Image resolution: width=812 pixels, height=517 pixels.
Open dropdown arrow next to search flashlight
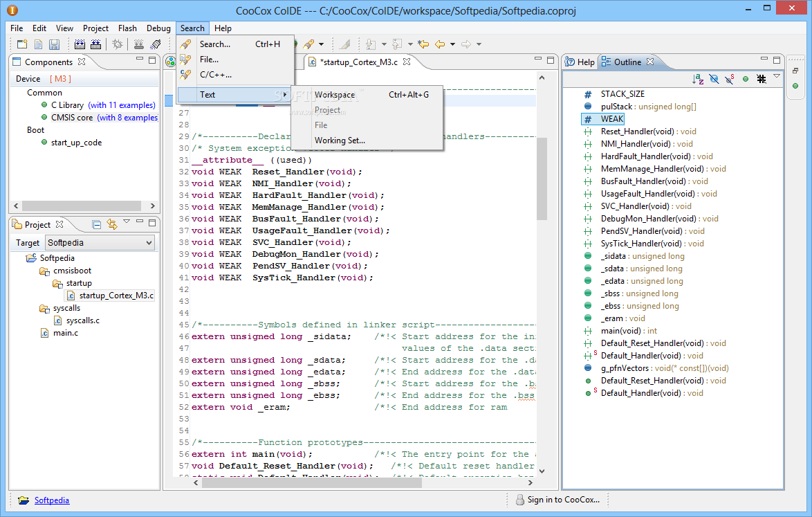click(x=322, y=44)
